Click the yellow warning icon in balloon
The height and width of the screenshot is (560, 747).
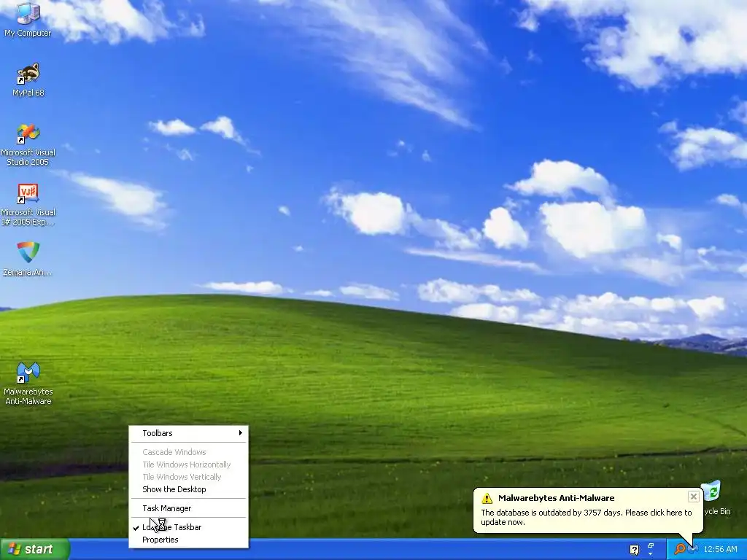click(487, 498)
